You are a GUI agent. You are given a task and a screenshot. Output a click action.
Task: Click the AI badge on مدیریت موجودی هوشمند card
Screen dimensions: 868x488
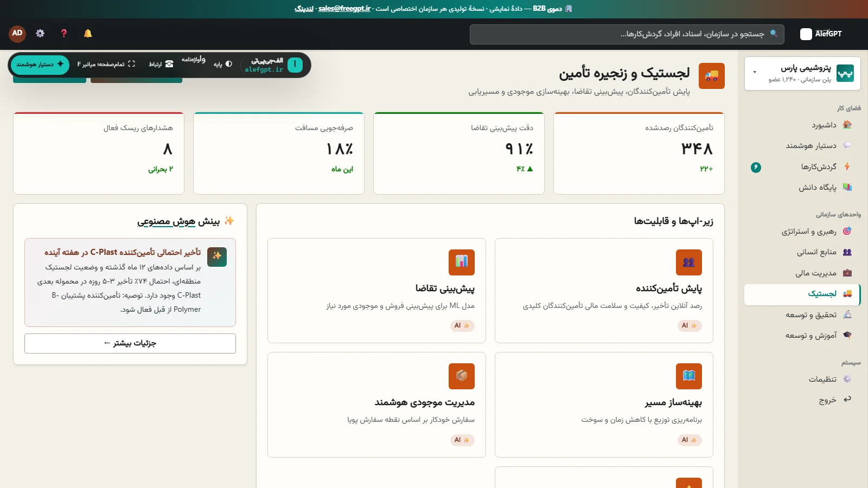tap(462, 440)
